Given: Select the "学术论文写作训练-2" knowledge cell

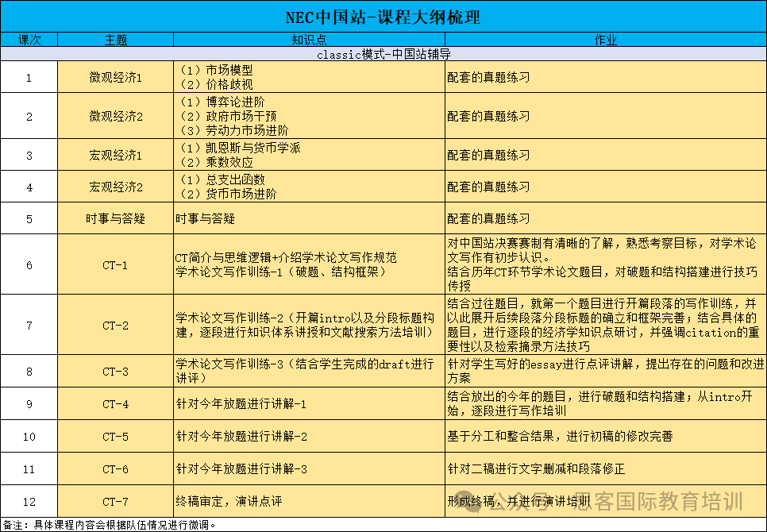Looking at the screenshot, I should coord(309,326).
